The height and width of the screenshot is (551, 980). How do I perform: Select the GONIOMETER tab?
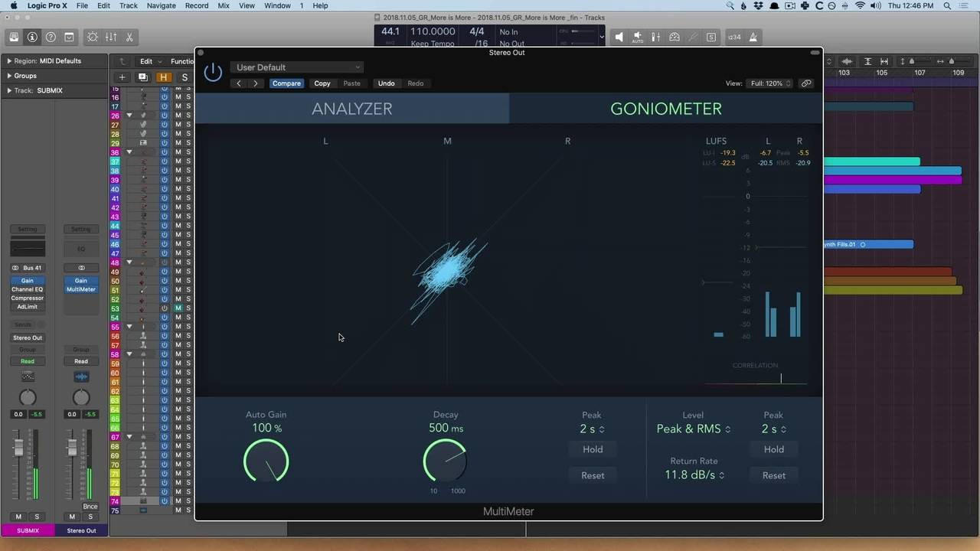click(x=666, y=109)
